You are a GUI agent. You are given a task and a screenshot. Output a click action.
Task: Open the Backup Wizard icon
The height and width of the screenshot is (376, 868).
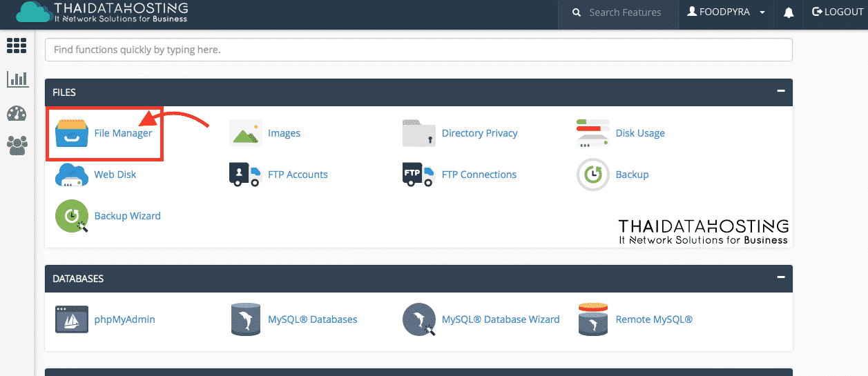pos(72,216)
